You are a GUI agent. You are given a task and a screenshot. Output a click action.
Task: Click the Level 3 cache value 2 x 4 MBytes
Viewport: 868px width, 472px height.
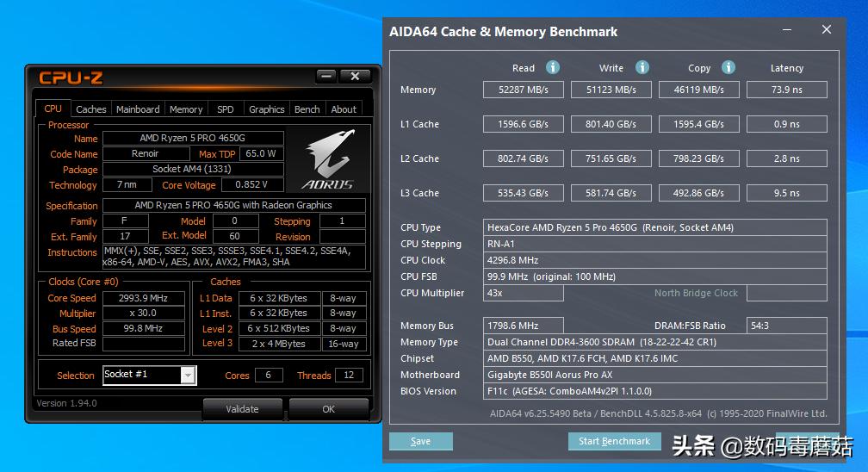point(279,344)
